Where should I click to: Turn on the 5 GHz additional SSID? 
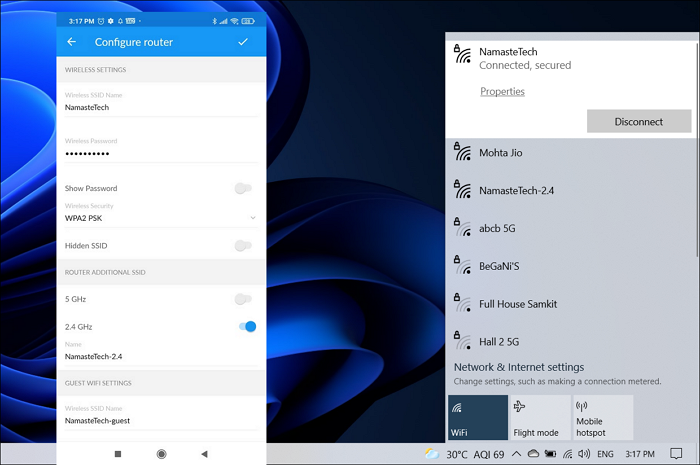point(243,299)
